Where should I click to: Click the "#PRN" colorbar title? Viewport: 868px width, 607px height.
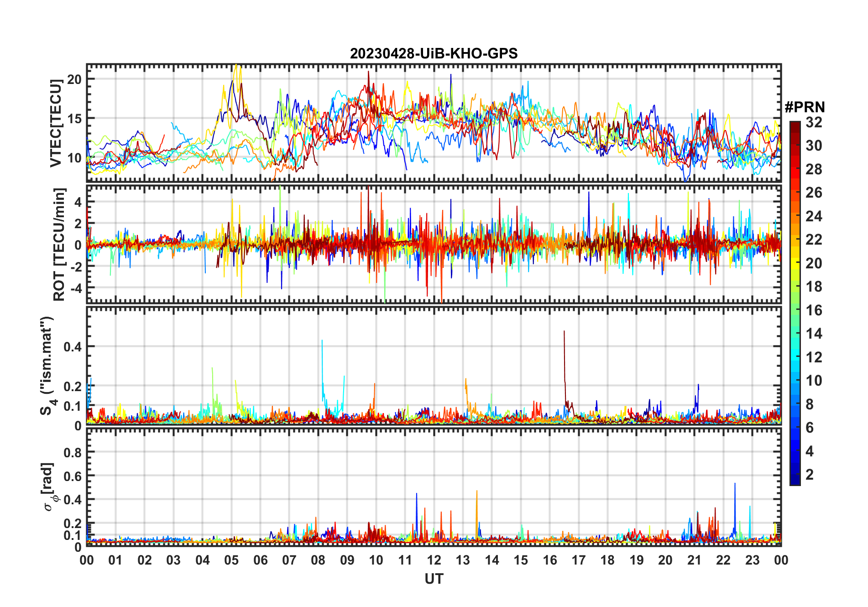805,107
